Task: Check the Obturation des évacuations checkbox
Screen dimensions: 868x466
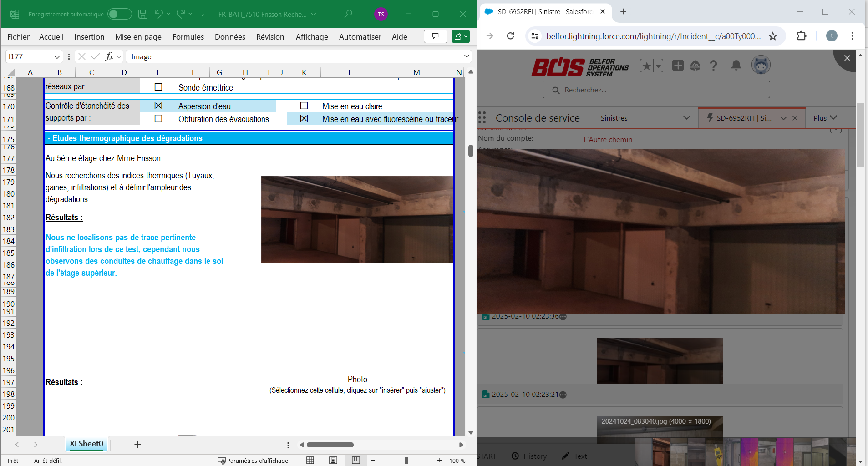Action: click(158, 118)
